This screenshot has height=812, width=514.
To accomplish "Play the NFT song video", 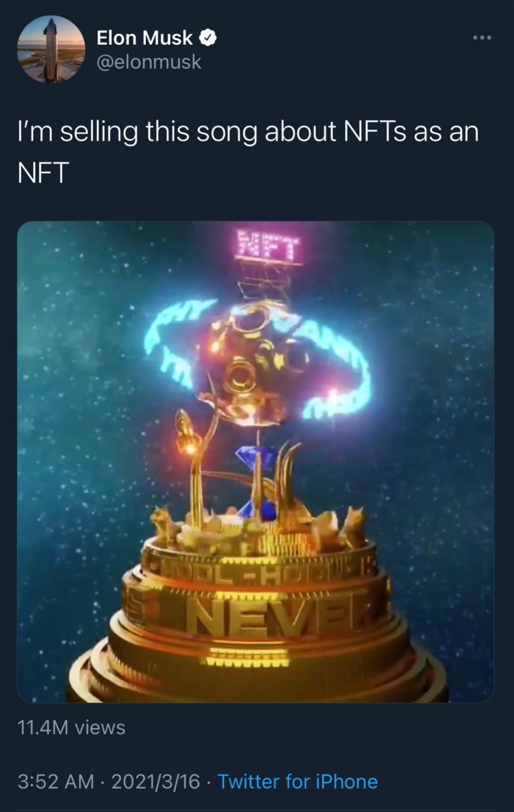I will click(x=256, y=462).
